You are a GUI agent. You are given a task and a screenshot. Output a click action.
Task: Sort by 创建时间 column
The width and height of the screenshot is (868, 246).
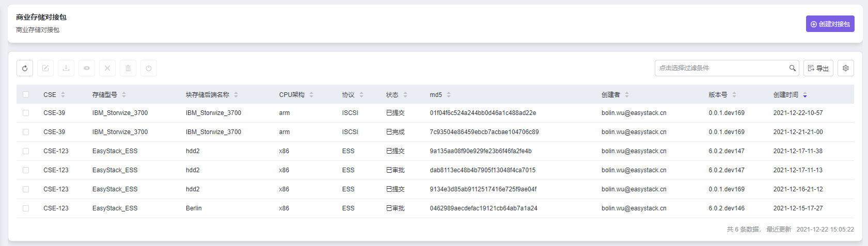pyautogui.click(x=804, y=95)
